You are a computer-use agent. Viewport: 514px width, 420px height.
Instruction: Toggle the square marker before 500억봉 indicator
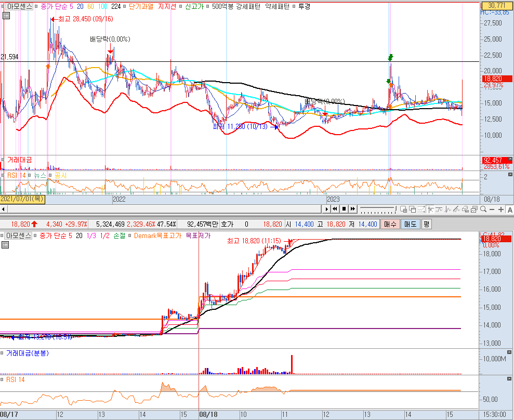click(x=208, y=6)
